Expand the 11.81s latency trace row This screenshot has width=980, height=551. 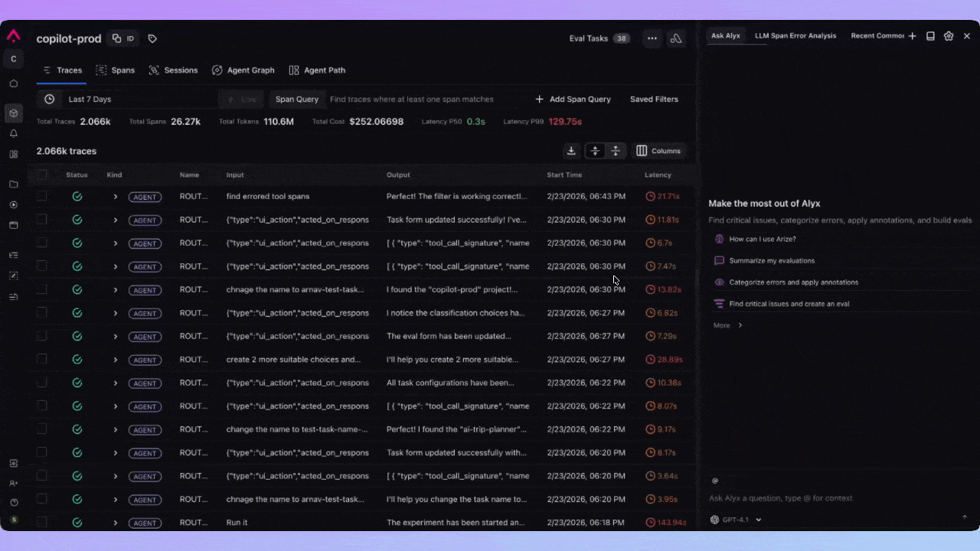(x=116, y=220)
